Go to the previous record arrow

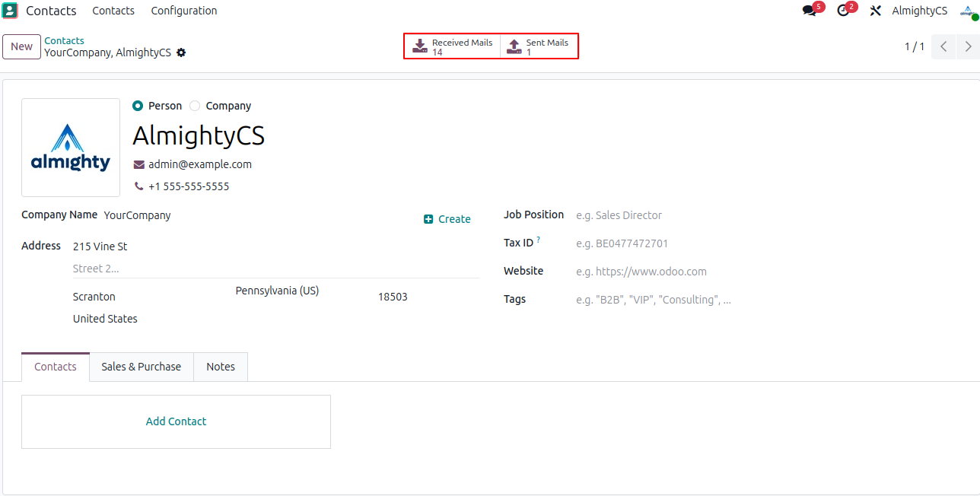(943, 46)
